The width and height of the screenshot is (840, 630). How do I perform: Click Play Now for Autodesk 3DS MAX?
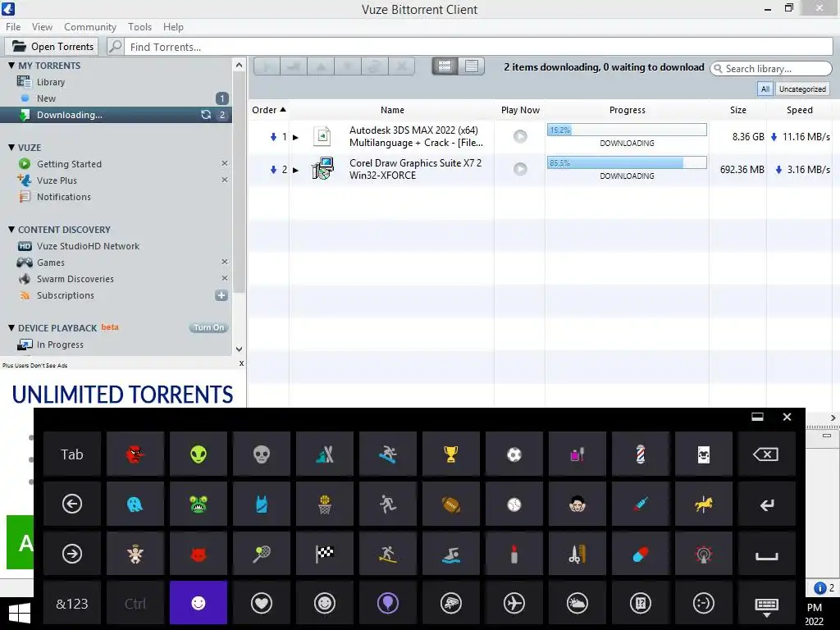pos(520,136)
